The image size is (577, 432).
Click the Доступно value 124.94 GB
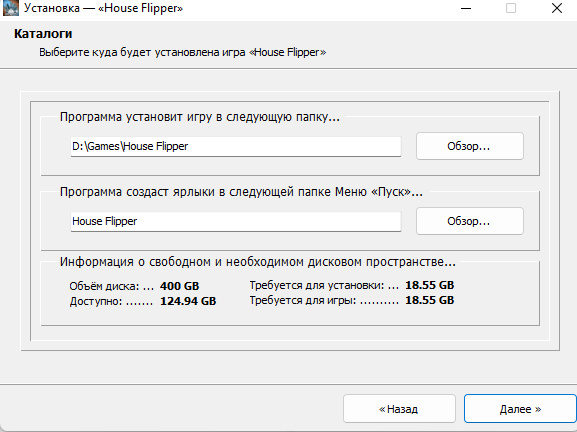click(x=188, y=301)
